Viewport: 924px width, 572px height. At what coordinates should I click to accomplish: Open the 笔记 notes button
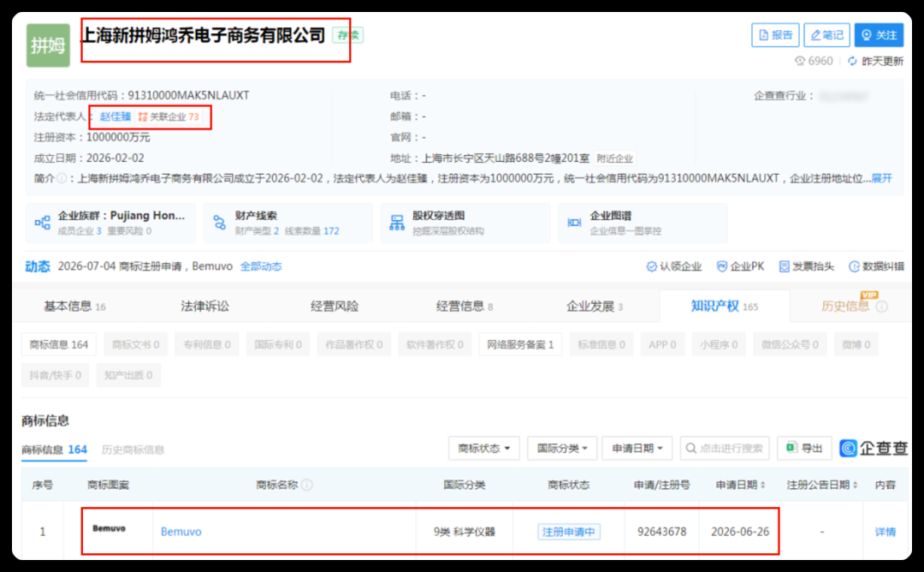(x=826, y=35)
